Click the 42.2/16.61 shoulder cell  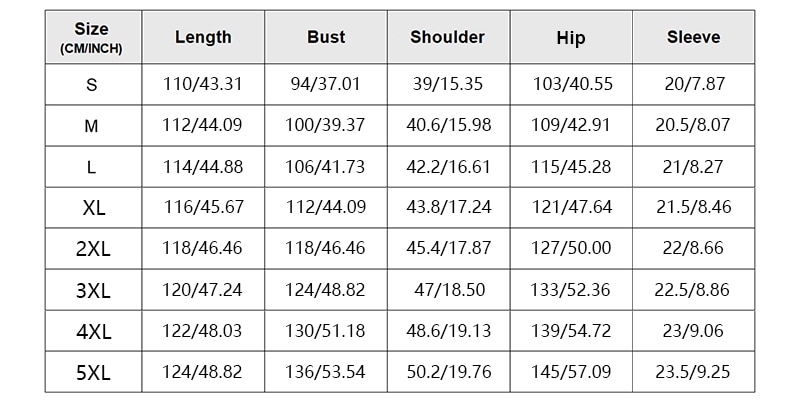pos(448,167)
